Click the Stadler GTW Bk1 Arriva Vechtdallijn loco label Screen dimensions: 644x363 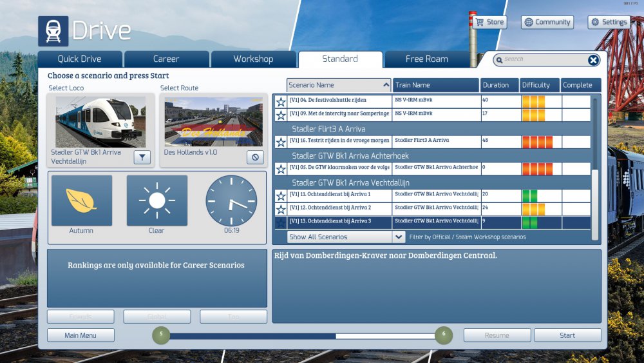coord(86,157)
